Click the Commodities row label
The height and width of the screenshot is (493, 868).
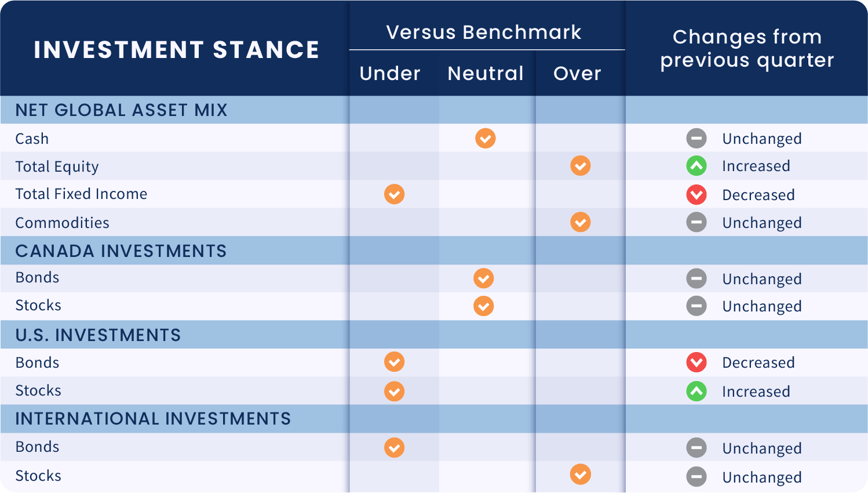coord(63,223)
